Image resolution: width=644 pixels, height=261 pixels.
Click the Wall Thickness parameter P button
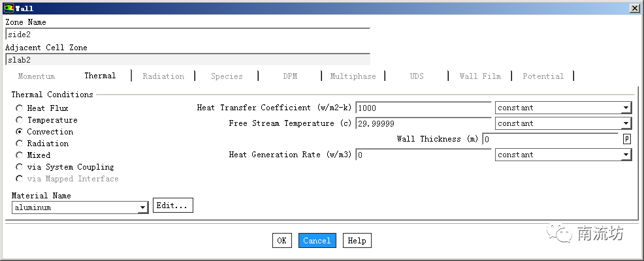point(627,139)
